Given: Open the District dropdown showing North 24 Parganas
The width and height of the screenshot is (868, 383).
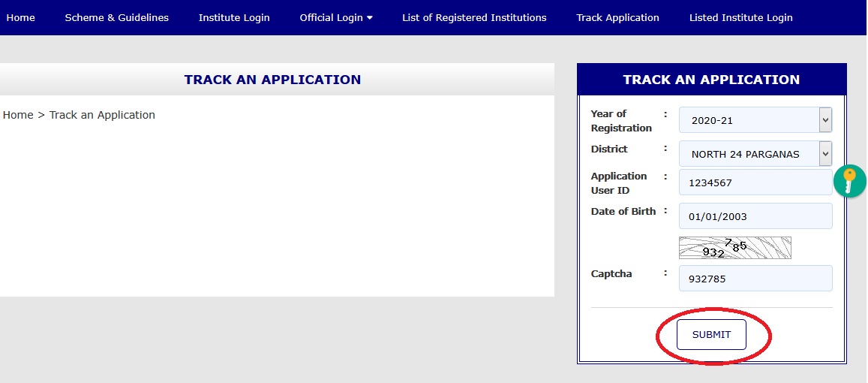Looking at the screenshot, I should pos(755,154).
